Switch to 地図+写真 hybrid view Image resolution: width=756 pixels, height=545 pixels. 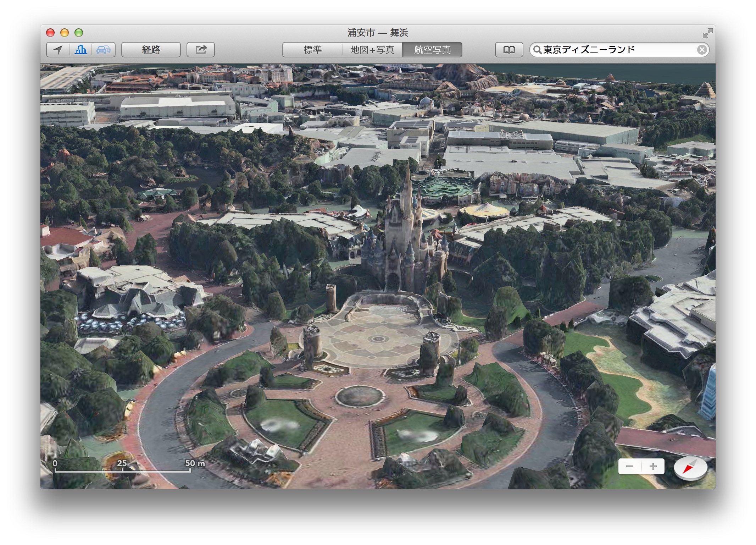point(372,50)
